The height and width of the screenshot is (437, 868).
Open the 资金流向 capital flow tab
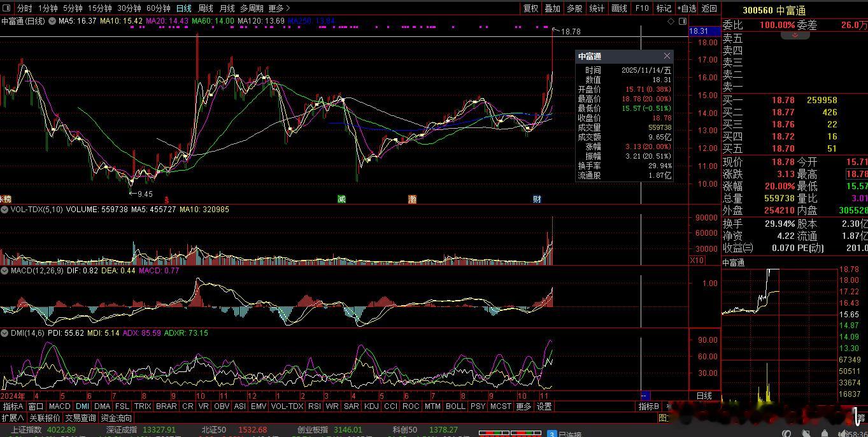point(116,418)
